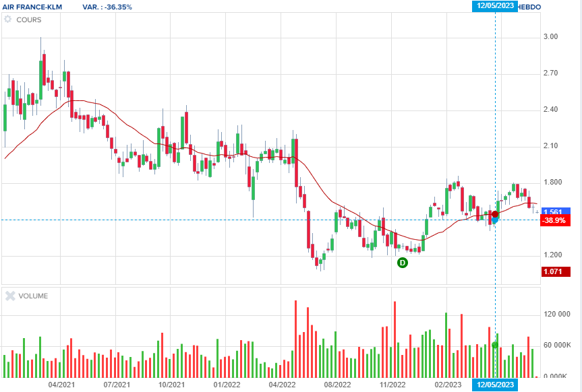Click the green dot on the volume chart

pyautogui.click(x=495, y=345)
